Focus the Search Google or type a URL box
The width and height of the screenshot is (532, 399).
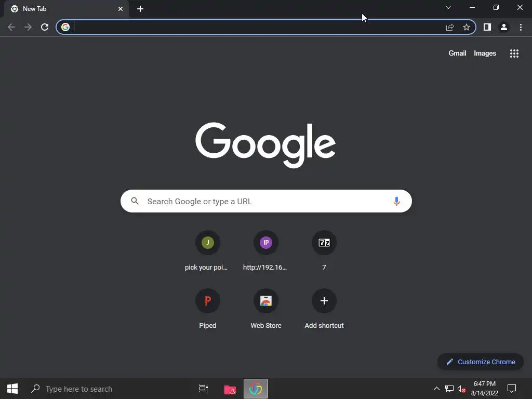pyautogui.click(x=266, y=201)
